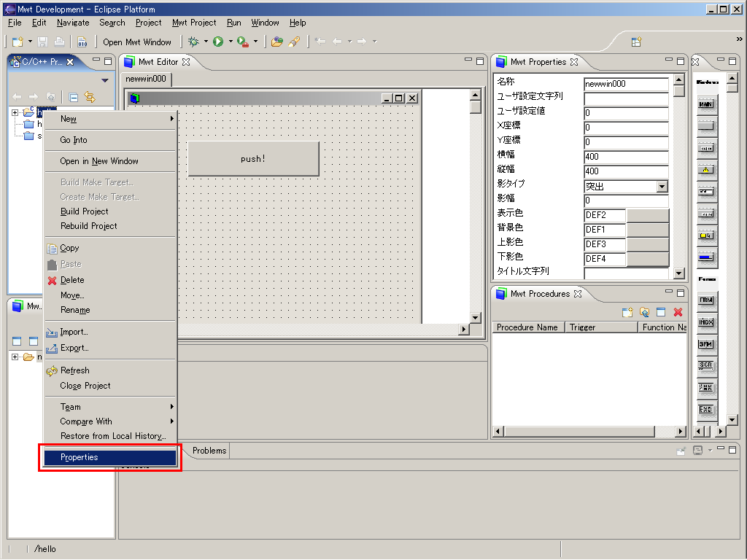Click Mwt Properties scroll down arrow

pyautogui.click(x=679, y=273)
